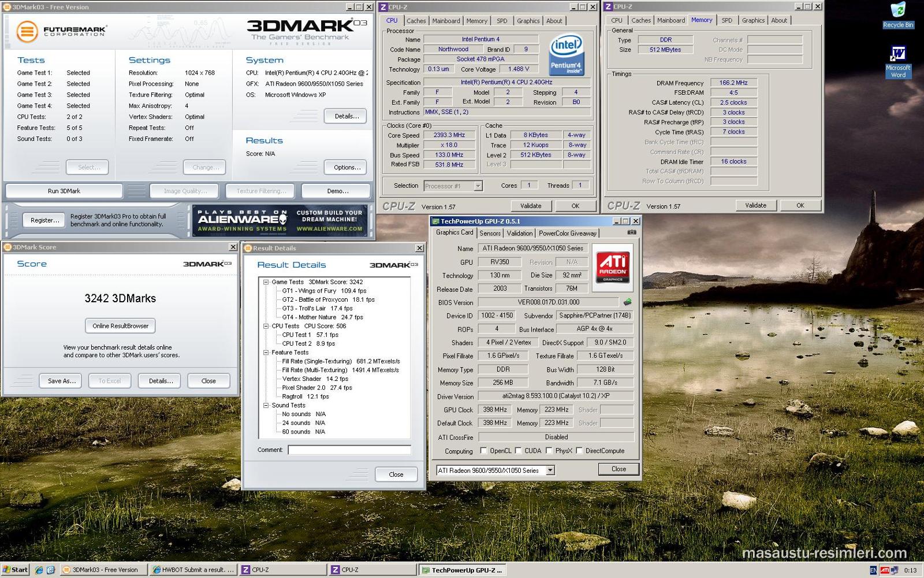
Task: Switch to the Validation tab in GPU-Z
Action: [520, 233]
